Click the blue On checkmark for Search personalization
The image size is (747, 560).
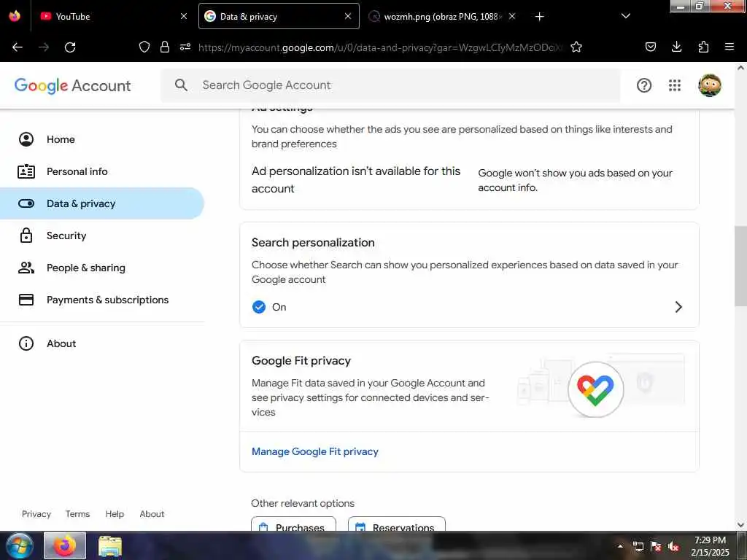click(259, 307)
